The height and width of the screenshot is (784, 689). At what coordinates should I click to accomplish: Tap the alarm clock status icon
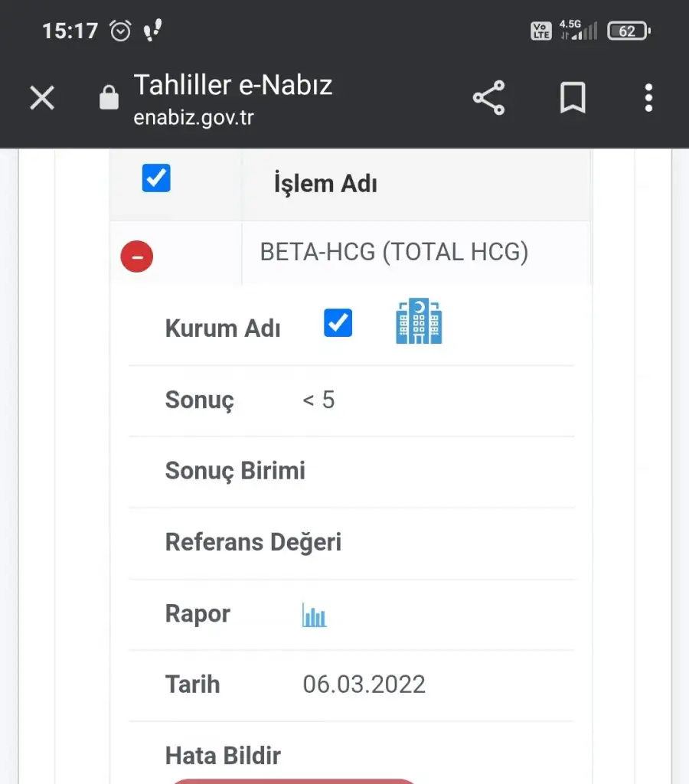click(x=120, y=31)
